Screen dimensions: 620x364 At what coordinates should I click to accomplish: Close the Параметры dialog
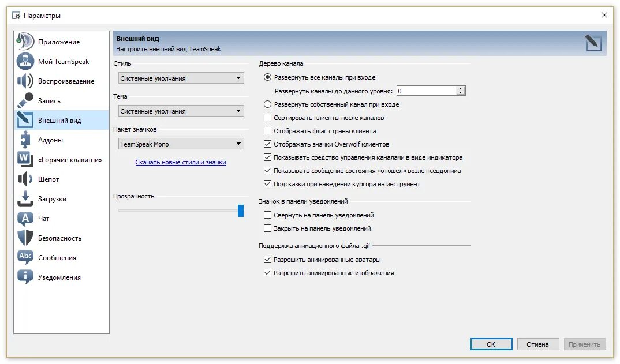tap(604, 15)
